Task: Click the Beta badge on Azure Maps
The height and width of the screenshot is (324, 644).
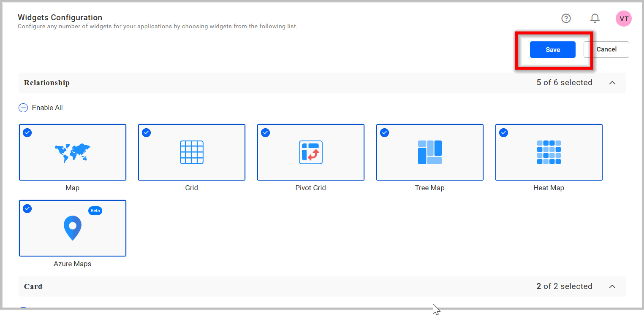Action: point(95,211)
